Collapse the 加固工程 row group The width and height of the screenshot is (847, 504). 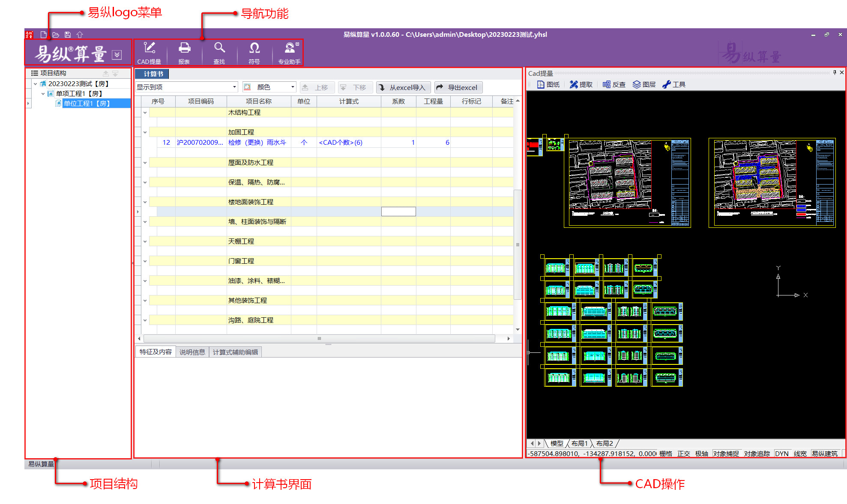click(145, 132)
